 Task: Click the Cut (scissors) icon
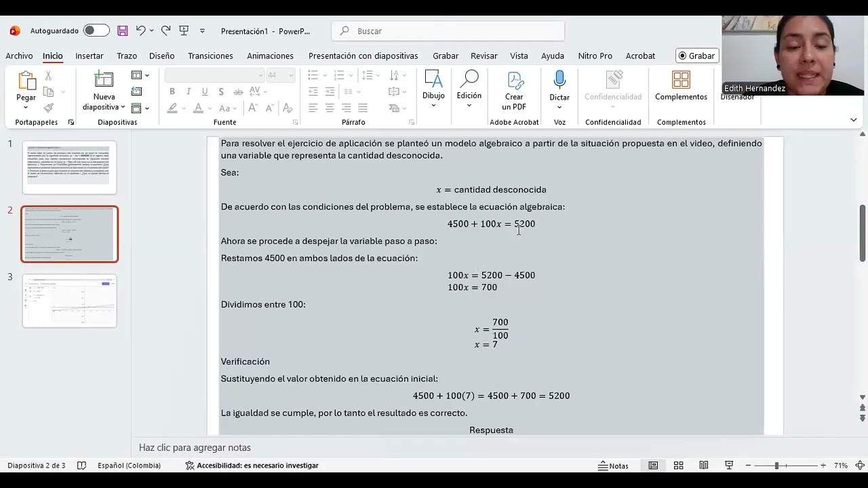48,75
